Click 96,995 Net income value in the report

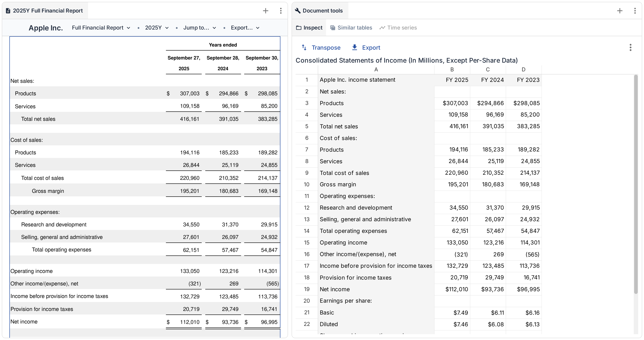269,322
